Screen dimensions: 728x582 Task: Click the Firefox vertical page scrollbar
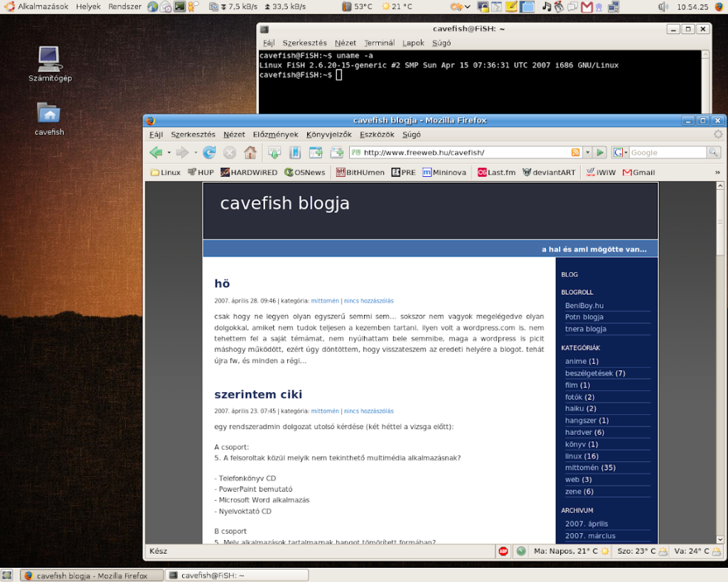coord(719,355)
